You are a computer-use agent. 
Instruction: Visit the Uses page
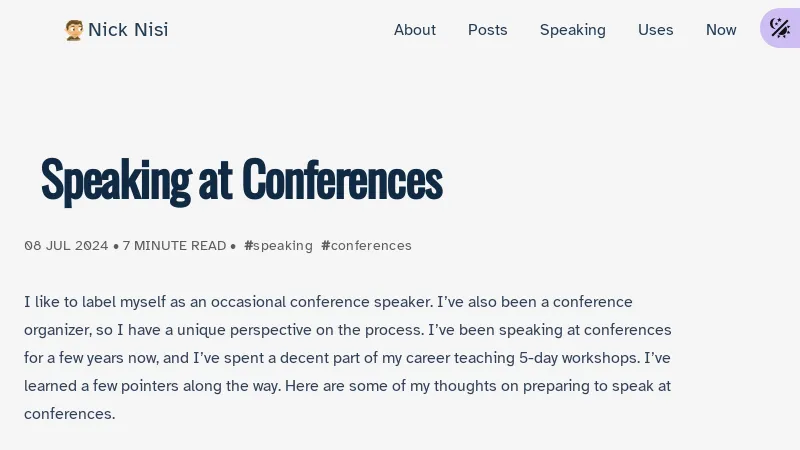(655, 30)
